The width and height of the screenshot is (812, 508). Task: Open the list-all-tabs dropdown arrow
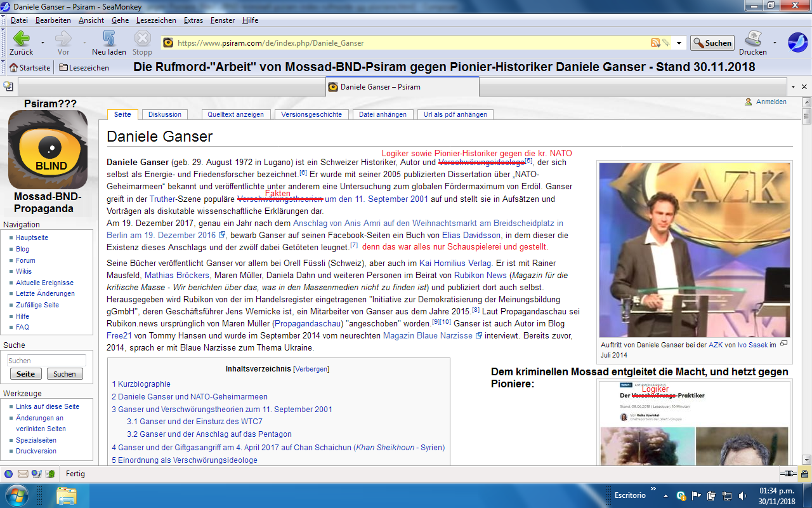[794, 86]
